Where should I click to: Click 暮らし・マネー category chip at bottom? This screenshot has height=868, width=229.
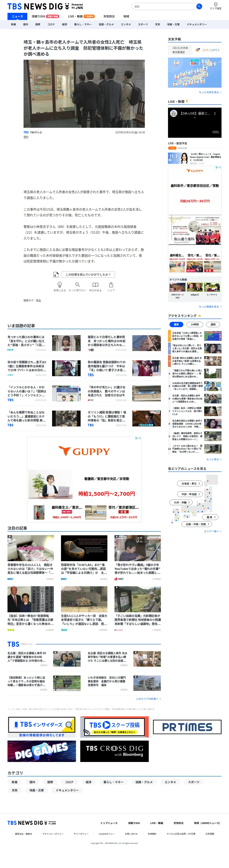113,782
